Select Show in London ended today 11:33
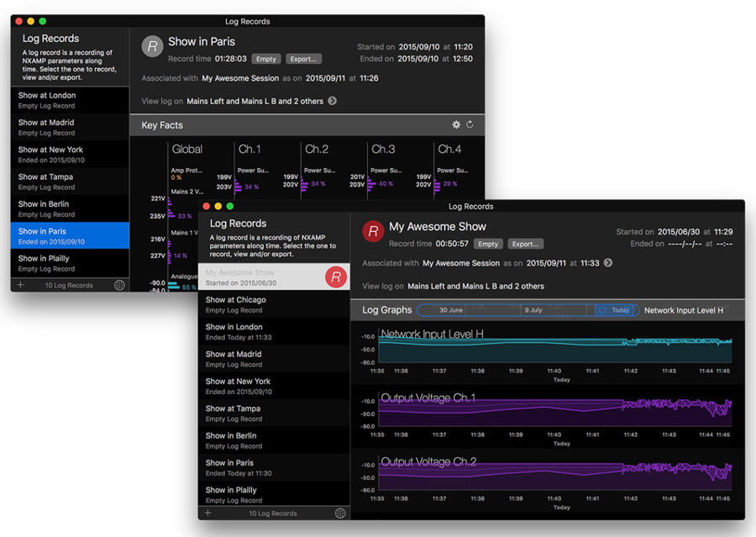Viewport: 756px width, 537px height. 274,331
